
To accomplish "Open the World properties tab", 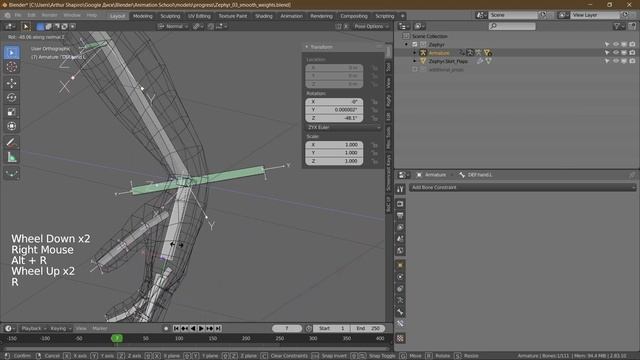I will tap(400, 251).
